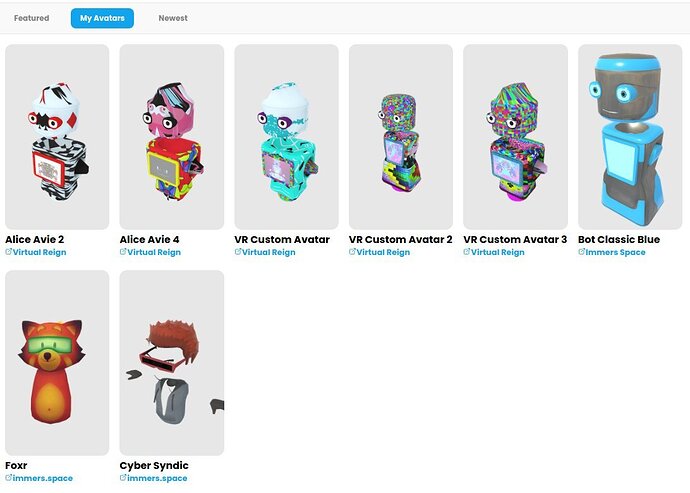Open external link icon beside Alice Avie 2's Virtual Reign
The width and height of the screenshot is (690, 493).
click(8, 252)
